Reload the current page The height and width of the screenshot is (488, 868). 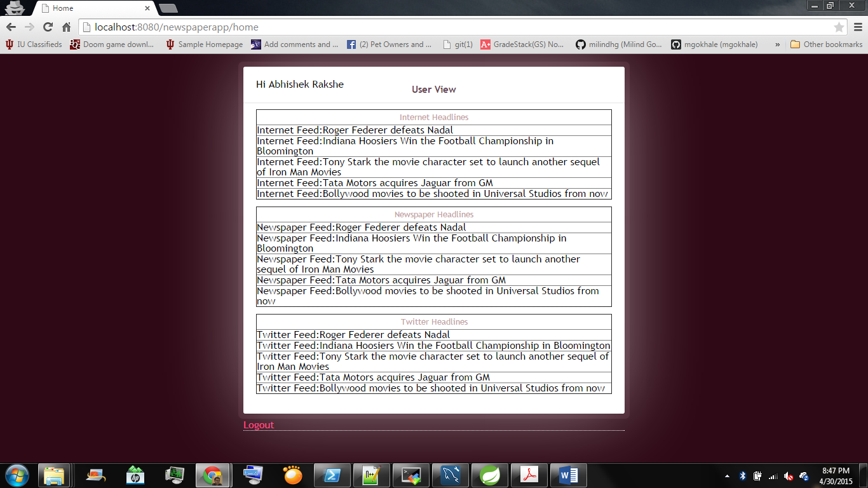(48, 27)
